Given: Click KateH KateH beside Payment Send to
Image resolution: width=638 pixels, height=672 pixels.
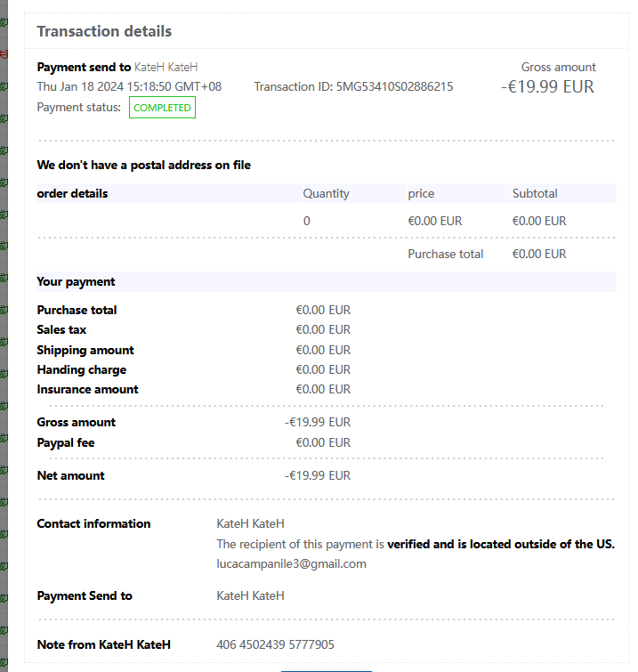Looking at the screenshot, I should (250, 595).
